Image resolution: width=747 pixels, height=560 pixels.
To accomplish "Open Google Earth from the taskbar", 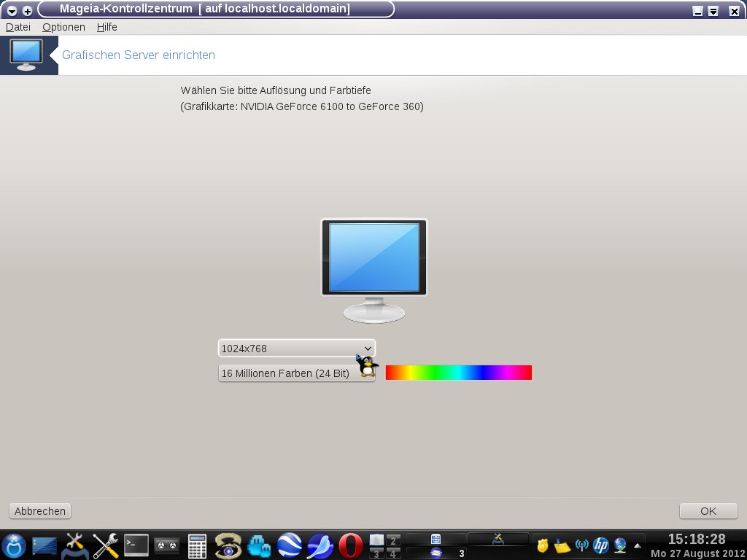I will coord(290,545).
